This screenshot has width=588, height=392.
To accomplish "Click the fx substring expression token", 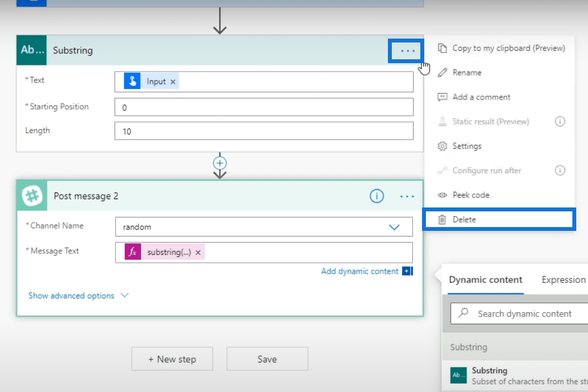I will [x=165, y=252].
